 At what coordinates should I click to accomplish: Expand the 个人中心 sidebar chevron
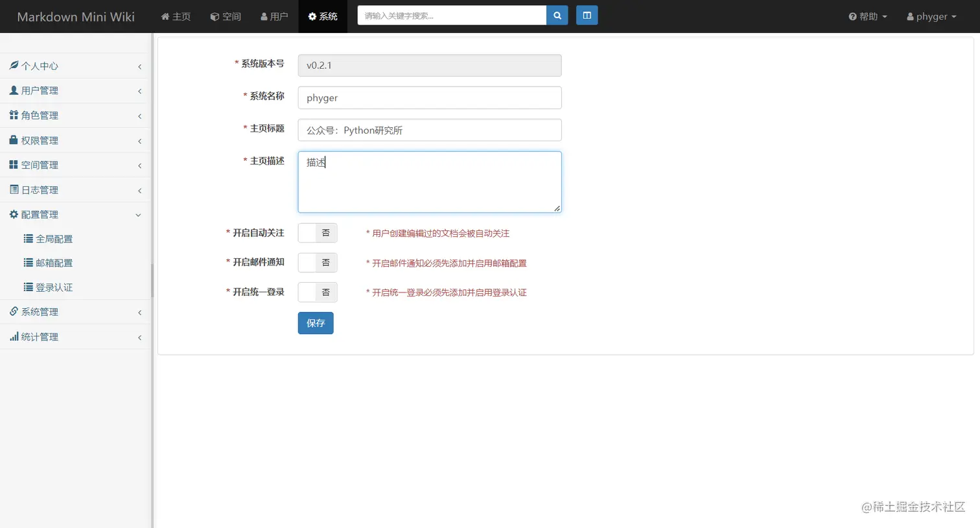tap(139, 66)
